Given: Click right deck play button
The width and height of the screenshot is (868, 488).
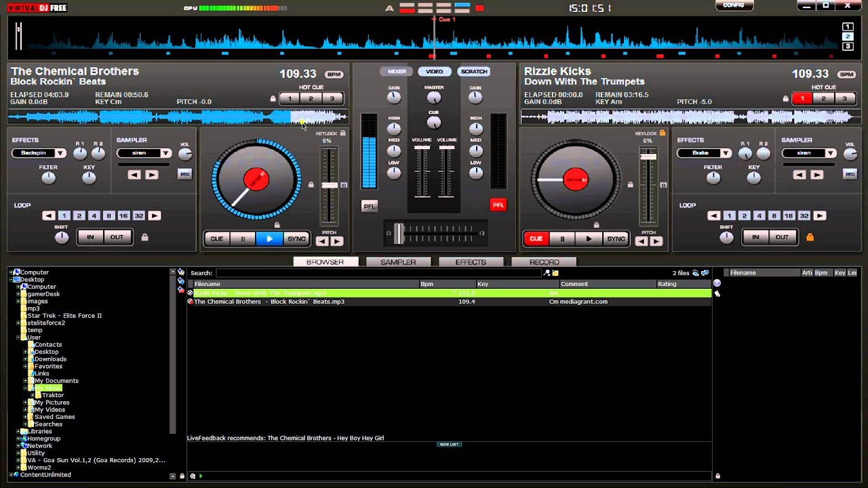Looking at the screenshot, I should [x=589, y=239].
